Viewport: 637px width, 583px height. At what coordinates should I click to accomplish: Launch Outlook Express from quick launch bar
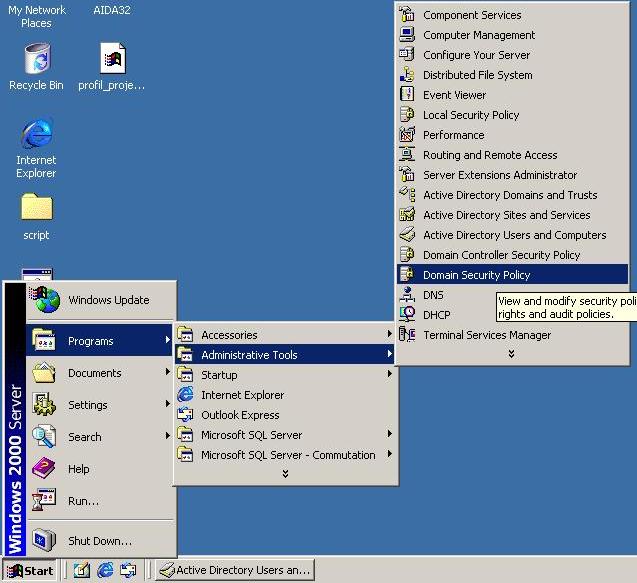point(128,570)
